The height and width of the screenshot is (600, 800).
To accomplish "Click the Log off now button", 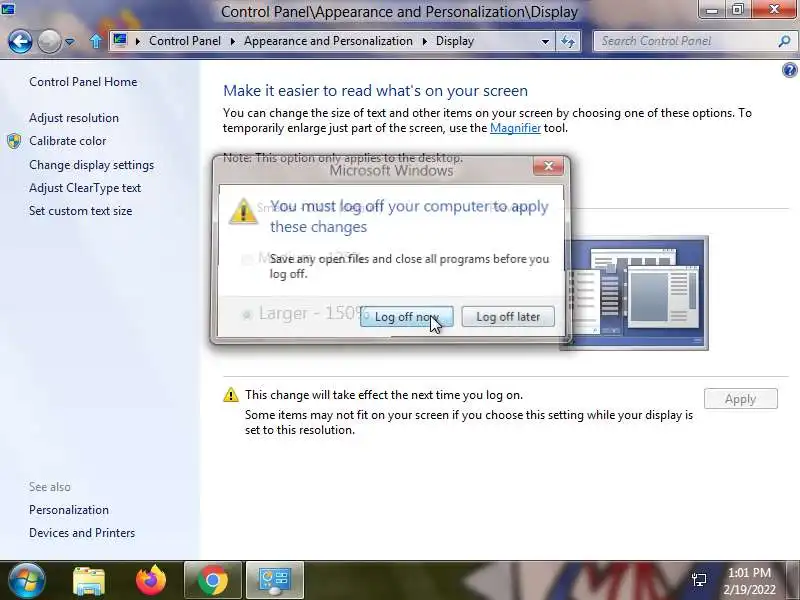I will click(407, 317).
